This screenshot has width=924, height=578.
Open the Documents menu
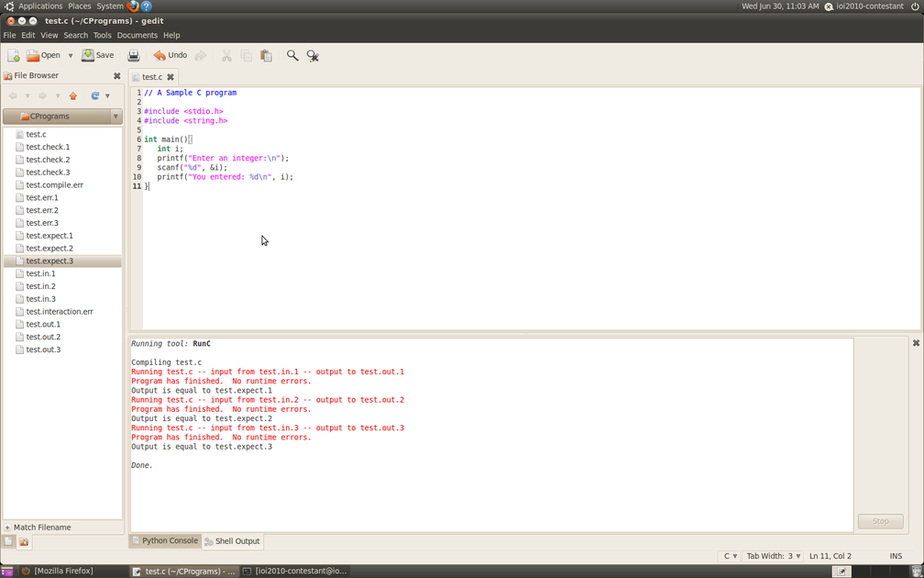point(137,36)
